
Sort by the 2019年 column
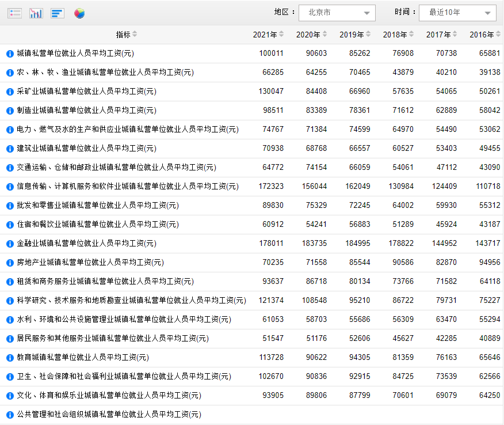pos(355,35)
